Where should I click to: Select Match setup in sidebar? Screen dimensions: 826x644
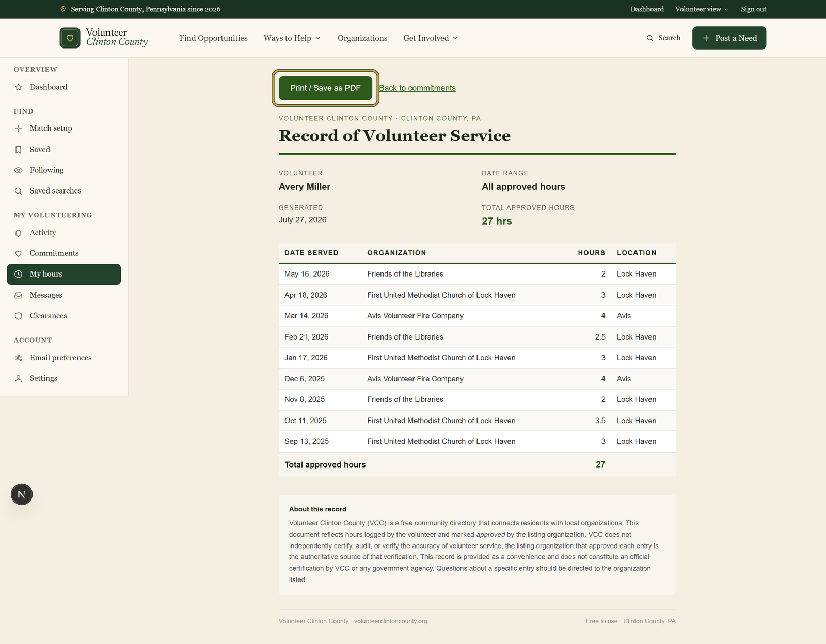[64, 128]
